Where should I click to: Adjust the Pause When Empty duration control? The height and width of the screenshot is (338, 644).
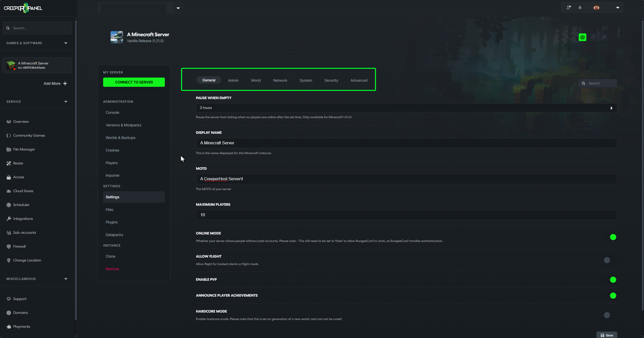tap(612, 108)
